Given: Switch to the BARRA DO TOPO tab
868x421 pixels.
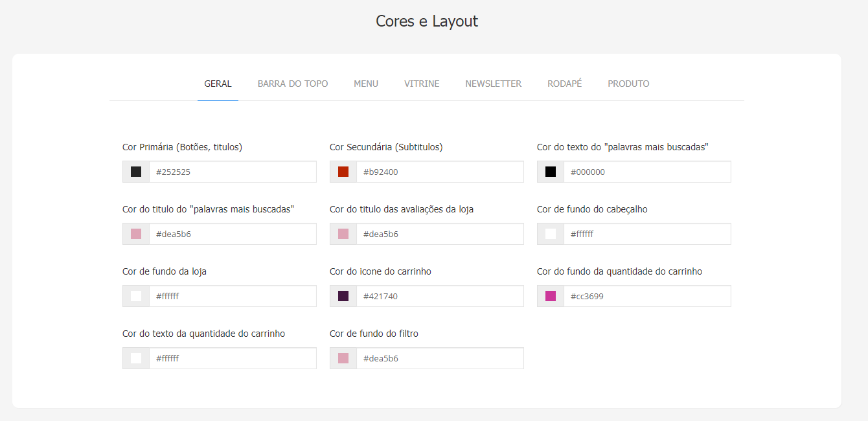Looking at the screenshot, I should (293, 84).
